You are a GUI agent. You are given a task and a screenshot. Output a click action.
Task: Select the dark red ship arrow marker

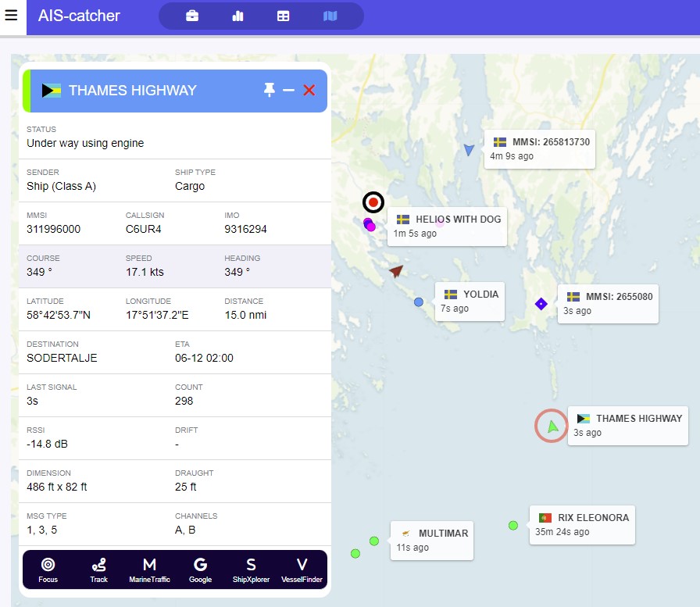pos(396,271)
